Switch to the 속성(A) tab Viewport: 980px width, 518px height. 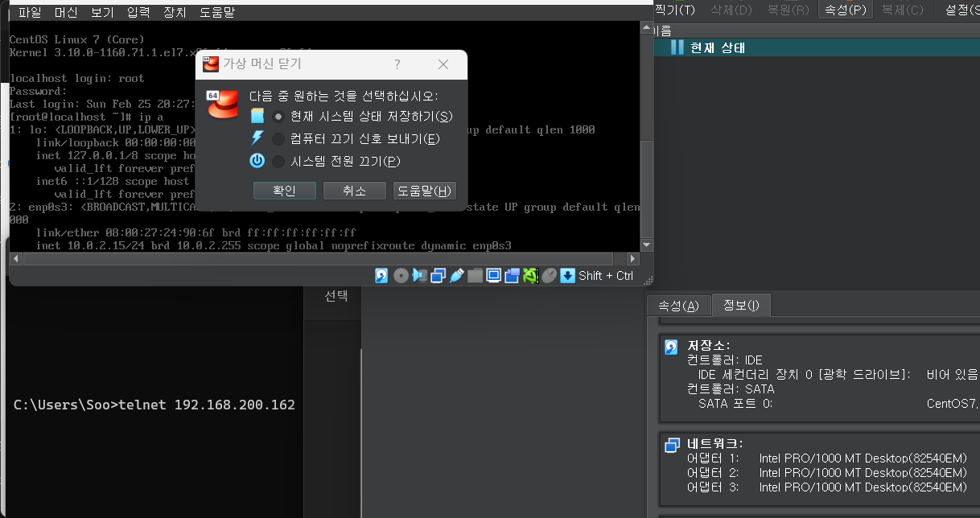click(x=679, y=306)
